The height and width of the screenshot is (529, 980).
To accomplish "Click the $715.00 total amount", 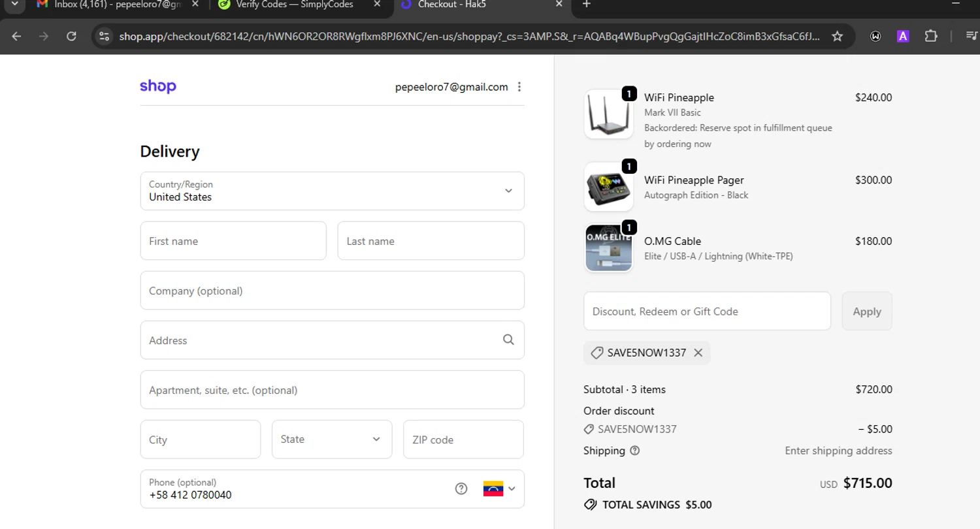I will (x=868, y=483).
